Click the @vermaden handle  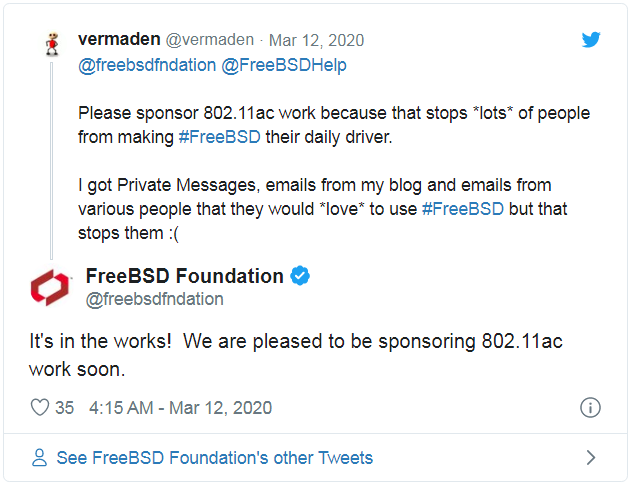click(x=210, y=40)
